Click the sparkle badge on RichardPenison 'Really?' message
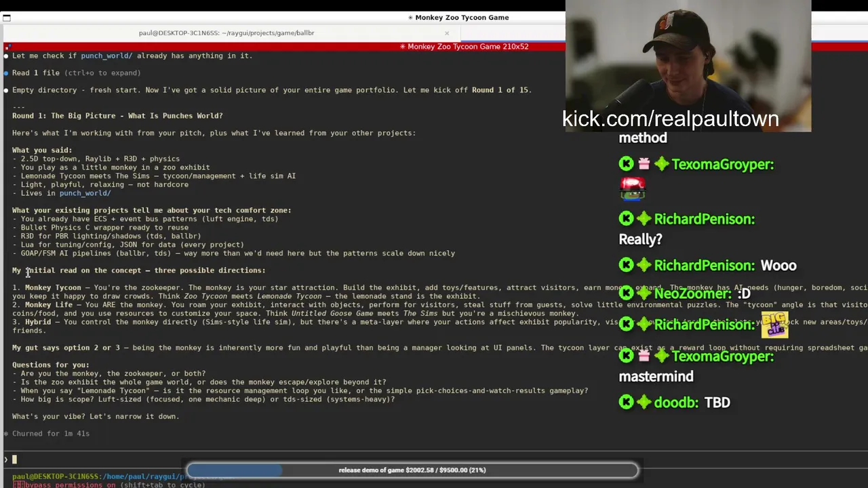This screenshot has height=488, width=868. click(x=644, y=219)
